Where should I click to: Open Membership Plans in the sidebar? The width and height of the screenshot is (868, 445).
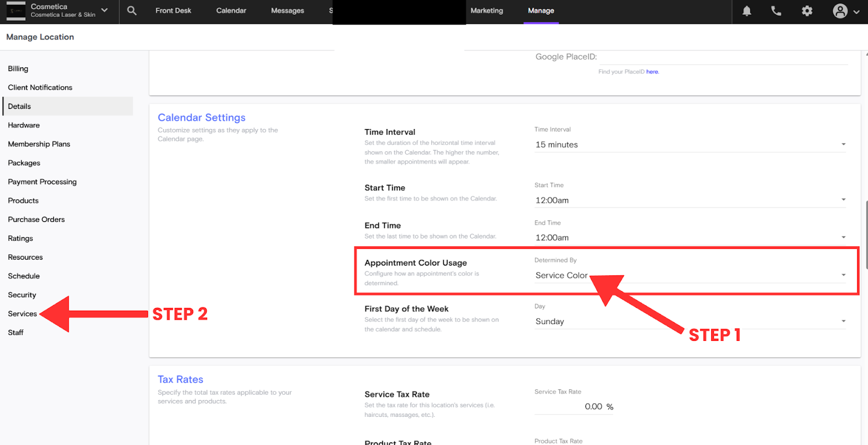[x=39, y=144]
